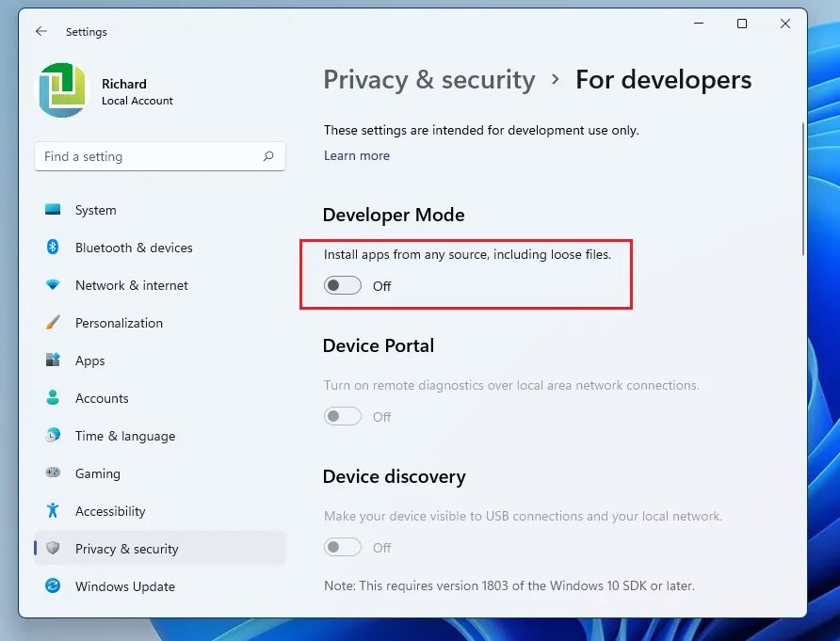This screenshot has height=641, width=840.
Task: Click the Apps icon in sidebar
Action: (53, 360)
